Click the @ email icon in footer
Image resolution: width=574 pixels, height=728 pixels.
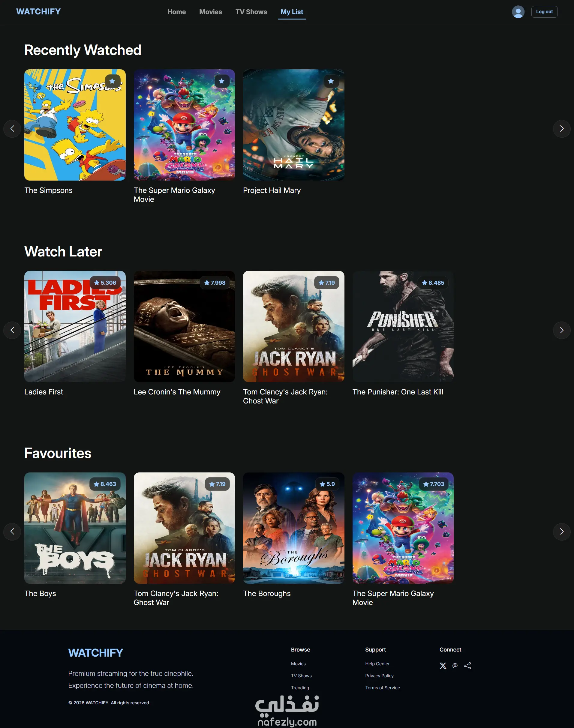(x=455, y=666)
